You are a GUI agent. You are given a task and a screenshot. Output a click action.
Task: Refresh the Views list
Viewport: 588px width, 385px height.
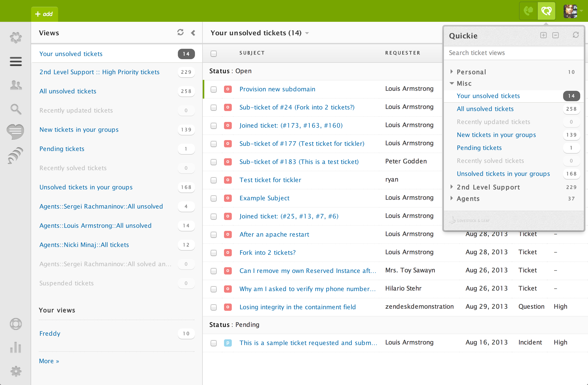pos(180,32)
